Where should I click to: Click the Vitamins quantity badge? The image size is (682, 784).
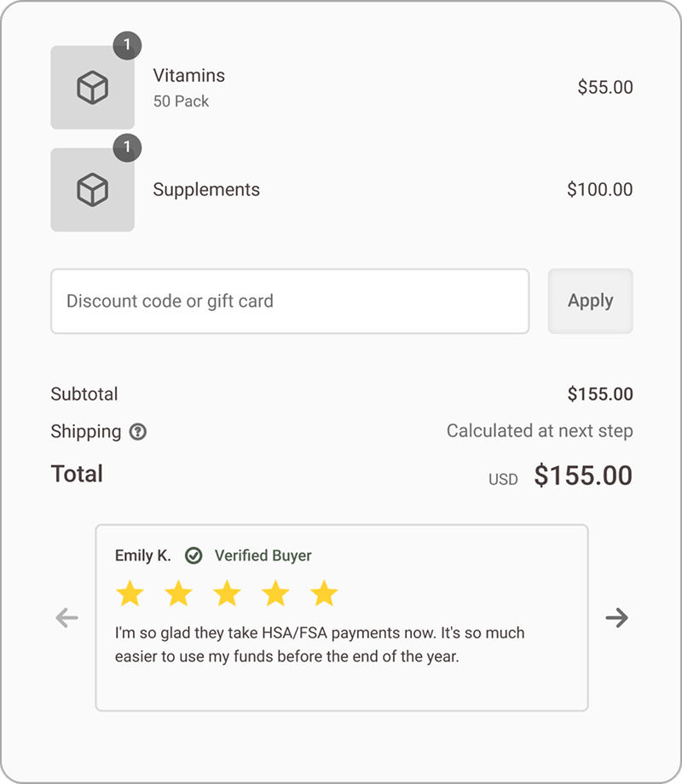pos(127,45)
